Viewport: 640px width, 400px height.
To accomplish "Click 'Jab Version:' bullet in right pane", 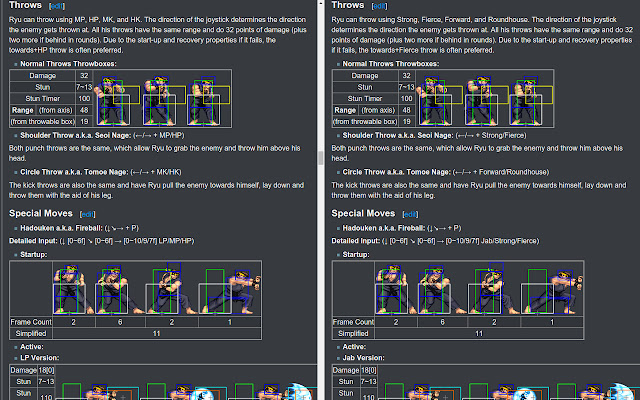I will tap(363, 358).
